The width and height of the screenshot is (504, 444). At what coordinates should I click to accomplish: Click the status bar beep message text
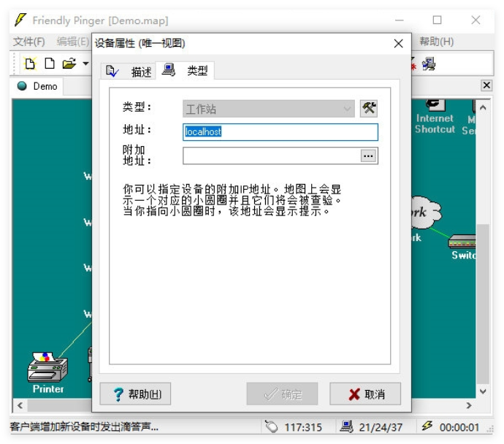click(x=84, y=426)
